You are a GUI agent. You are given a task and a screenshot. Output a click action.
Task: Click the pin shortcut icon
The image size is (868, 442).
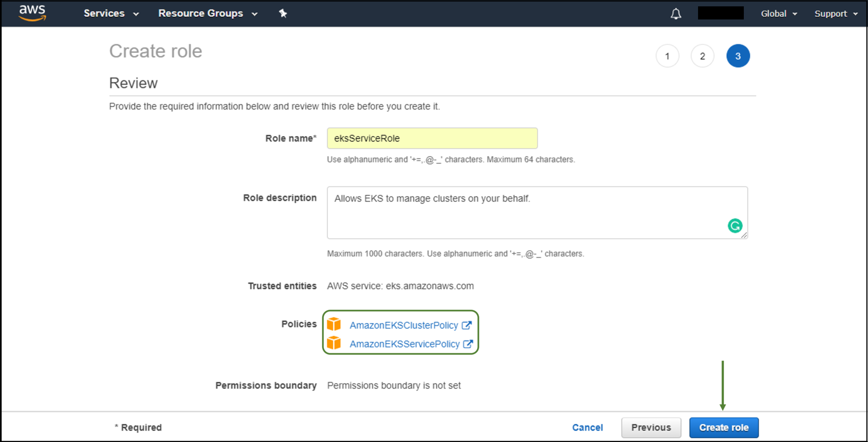click(283, 14)
